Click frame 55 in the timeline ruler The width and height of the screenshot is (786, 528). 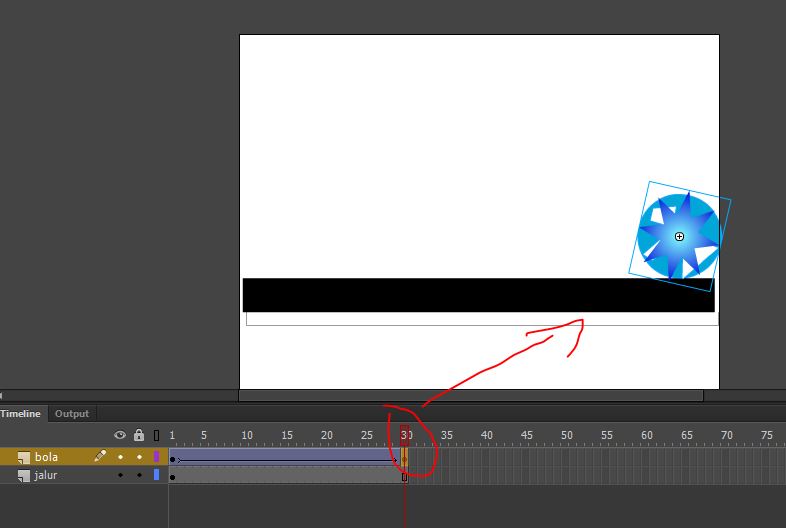tap(607, 435)
